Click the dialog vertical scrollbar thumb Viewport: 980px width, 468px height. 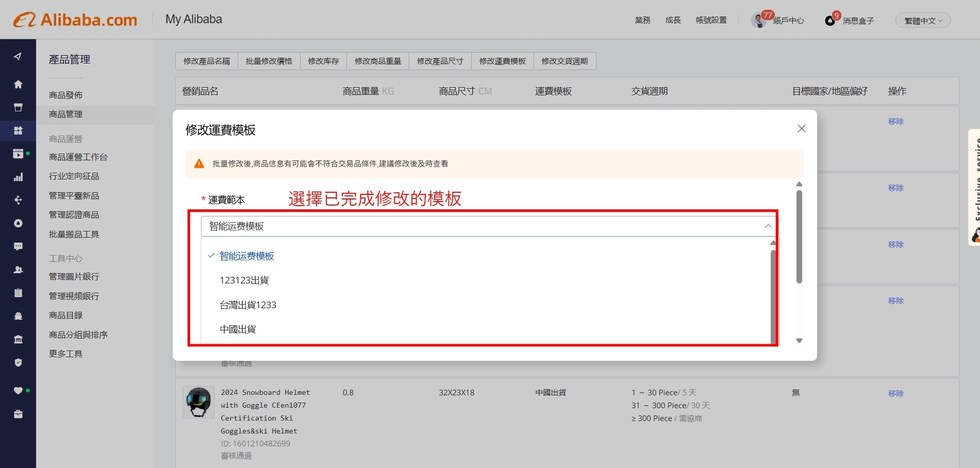coord(799,237)
